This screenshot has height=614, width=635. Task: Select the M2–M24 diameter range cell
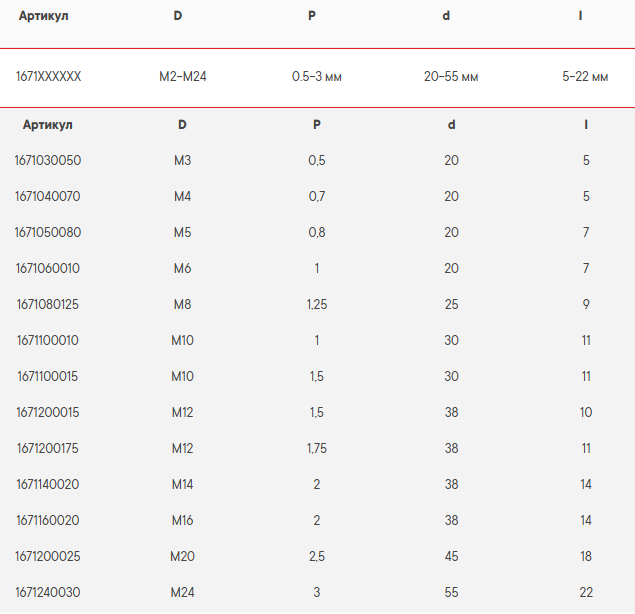[182, 76]
